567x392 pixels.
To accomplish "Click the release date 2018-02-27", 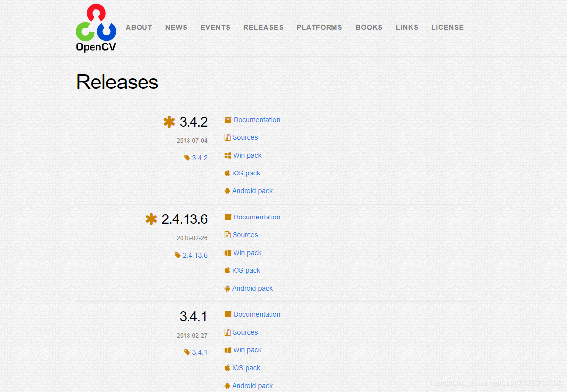I will coord(192,336).
